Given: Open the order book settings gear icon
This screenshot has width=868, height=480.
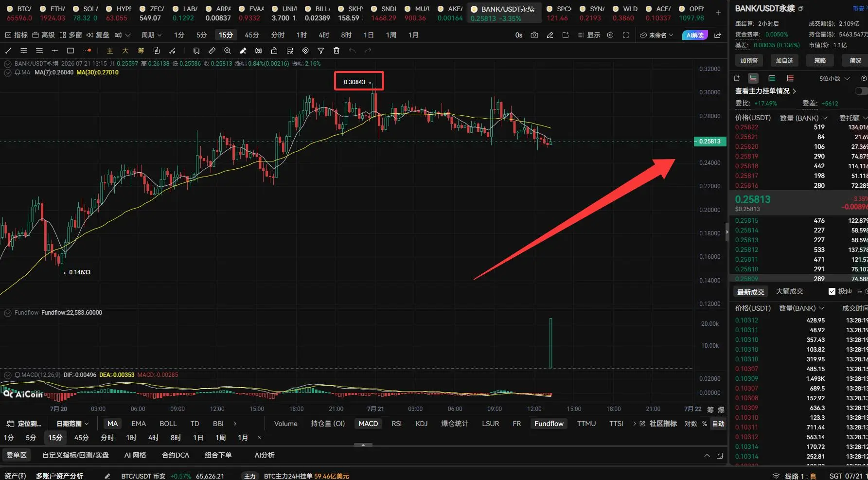Looking at the screenshot, I should 864,78.
